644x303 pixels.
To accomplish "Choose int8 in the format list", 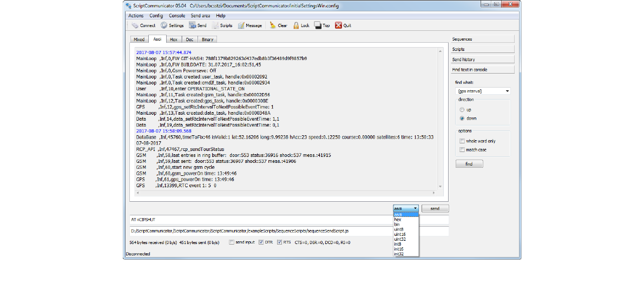I will click(x=406, y=244).
